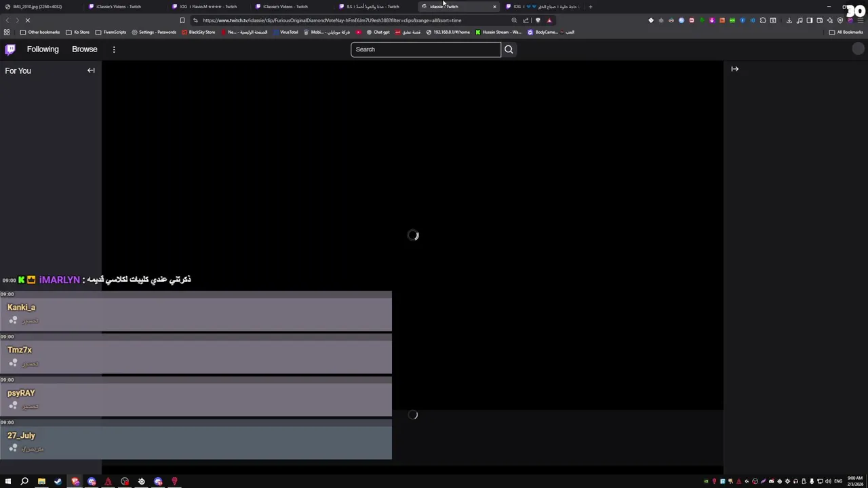Open the Ko Store bookmark folder

[x=77, y=32]
